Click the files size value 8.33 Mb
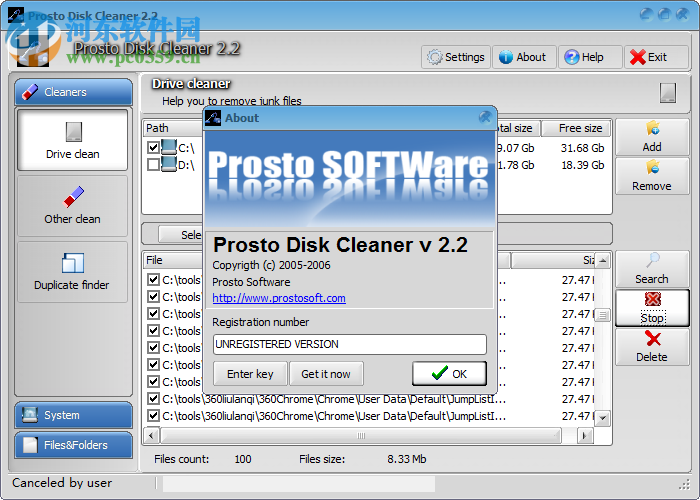 [407, 459]
